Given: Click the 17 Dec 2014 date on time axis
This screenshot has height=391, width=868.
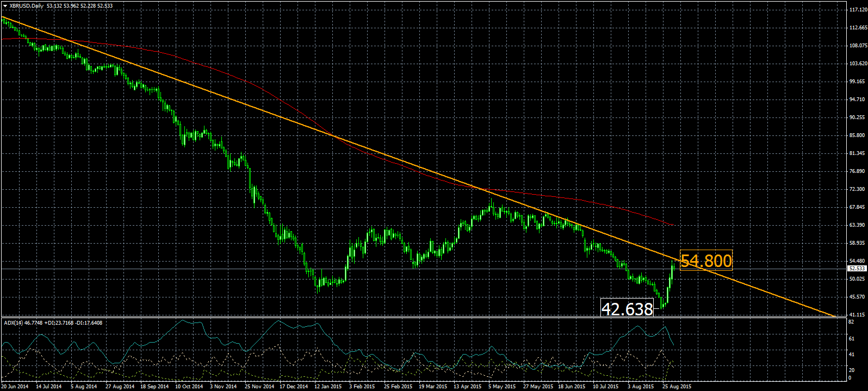Looking at the screenshot, I should click(293, 387).
